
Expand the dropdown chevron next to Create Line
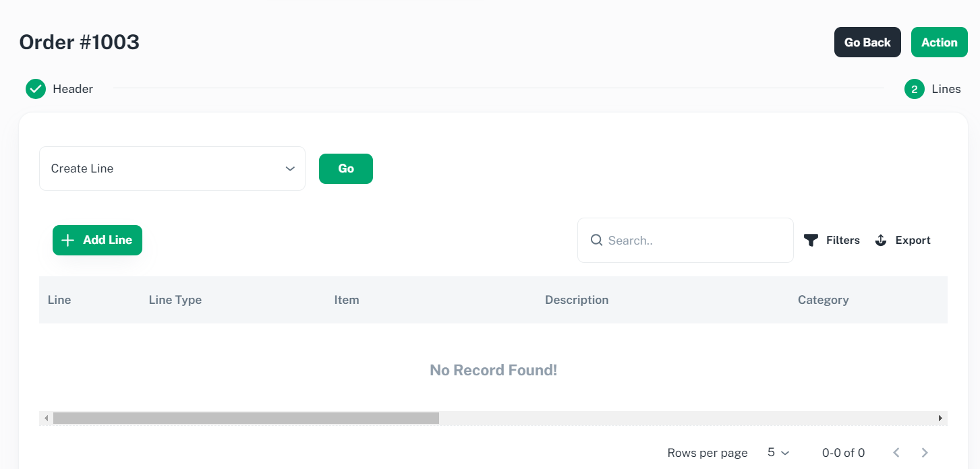click(290, 168)
